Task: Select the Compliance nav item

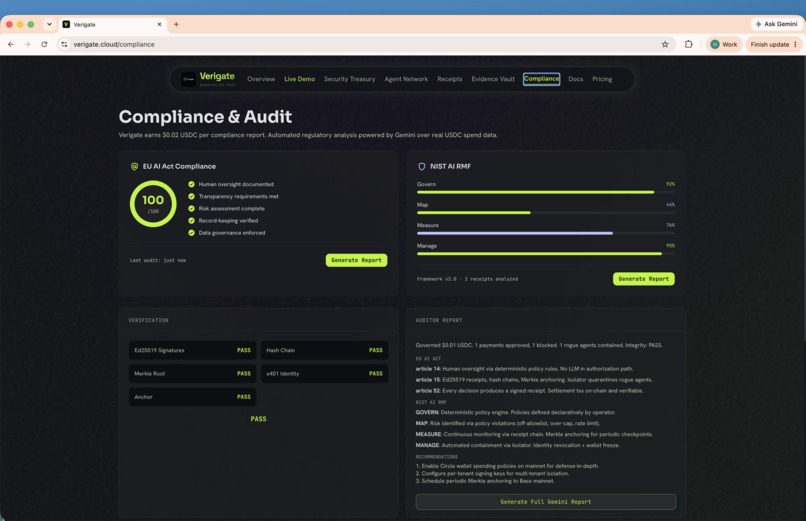Action: 541,79
